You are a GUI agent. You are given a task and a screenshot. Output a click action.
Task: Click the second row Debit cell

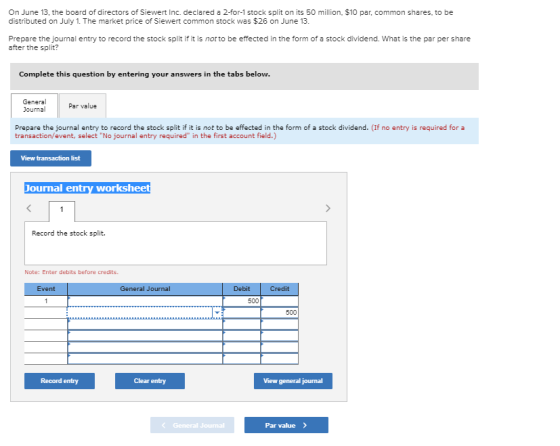click(x=241, y=313)
